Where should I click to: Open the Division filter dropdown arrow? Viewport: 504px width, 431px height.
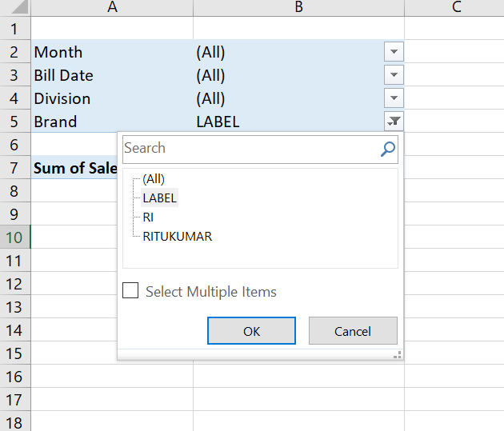tap(394, 98)
